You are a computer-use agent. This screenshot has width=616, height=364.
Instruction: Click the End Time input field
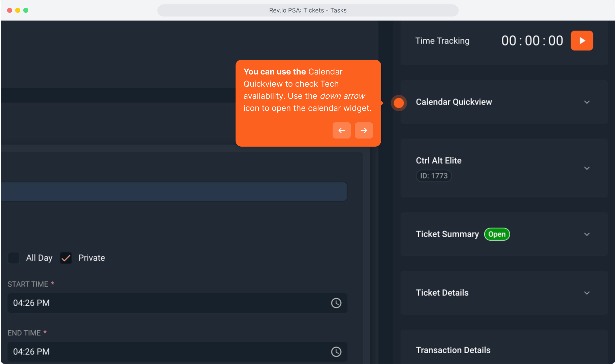click(168, 352)
